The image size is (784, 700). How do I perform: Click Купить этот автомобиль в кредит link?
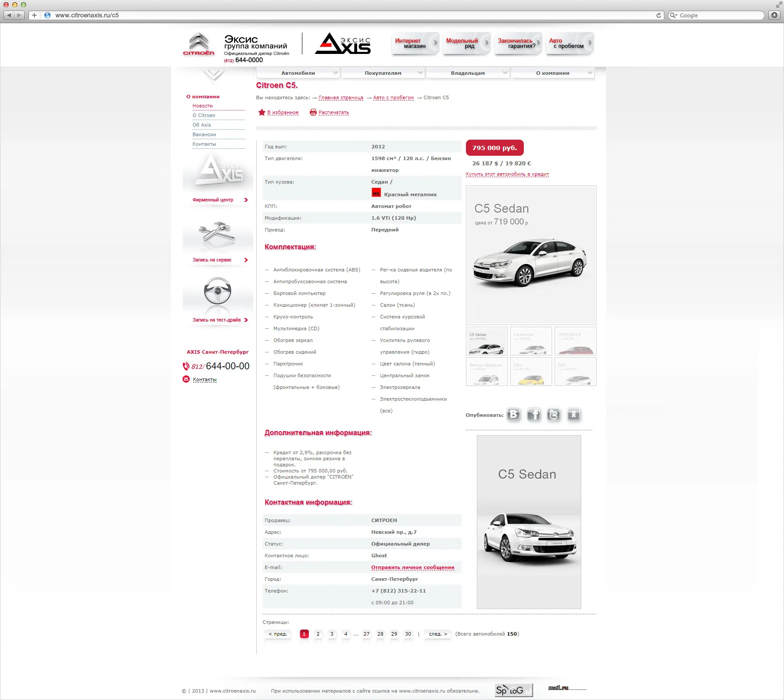(507, 174)
